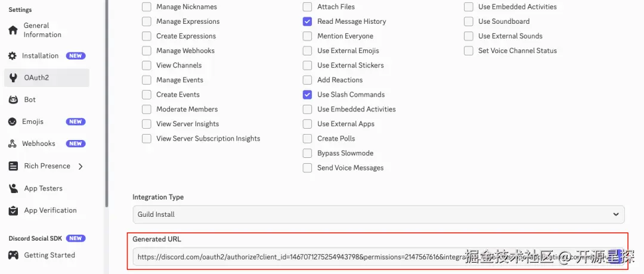Click the Emojis smiley icon

[13, 122]
